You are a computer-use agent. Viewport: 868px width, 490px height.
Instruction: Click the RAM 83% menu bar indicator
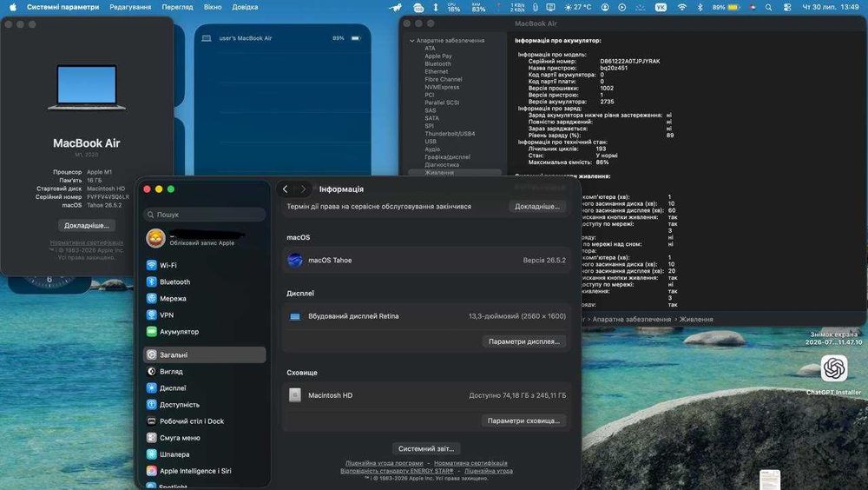tap(479, 7)
